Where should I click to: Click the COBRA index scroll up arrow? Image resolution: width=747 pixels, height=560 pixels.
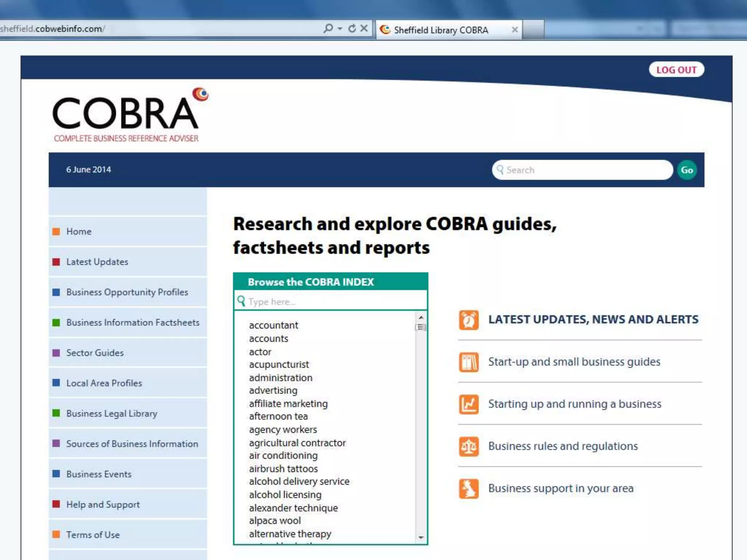point(421,317)
